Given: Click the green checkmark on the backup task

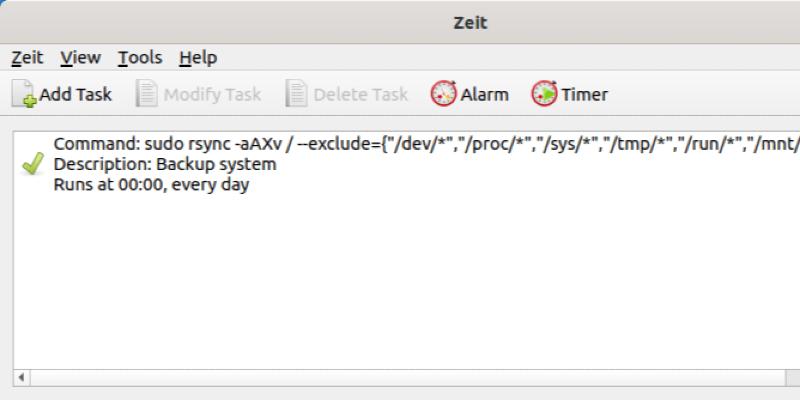Looking at the screenshot, I should point(32,164).
